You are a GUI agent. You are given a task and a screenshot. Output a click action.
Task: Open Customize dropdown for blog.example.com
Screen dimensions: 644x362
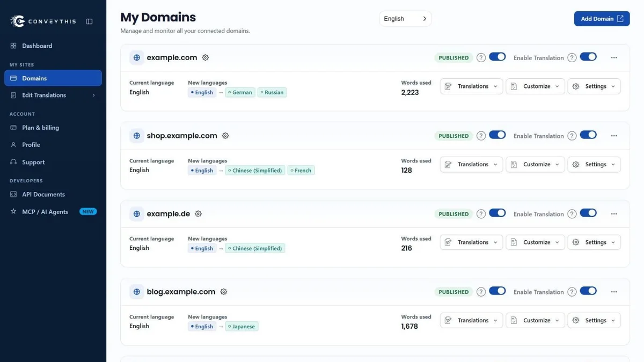click(x=535, y=321)
